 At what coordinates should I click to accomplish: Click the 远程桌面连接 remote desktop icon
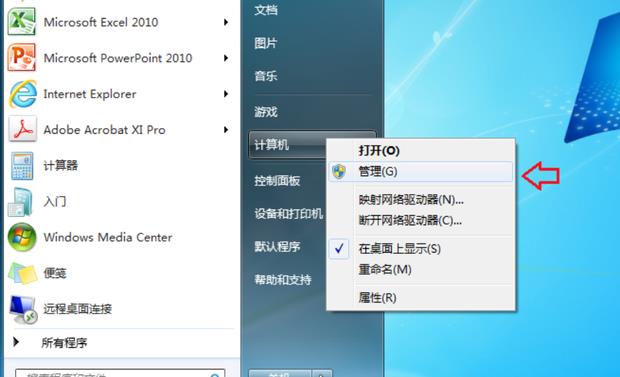23,309
